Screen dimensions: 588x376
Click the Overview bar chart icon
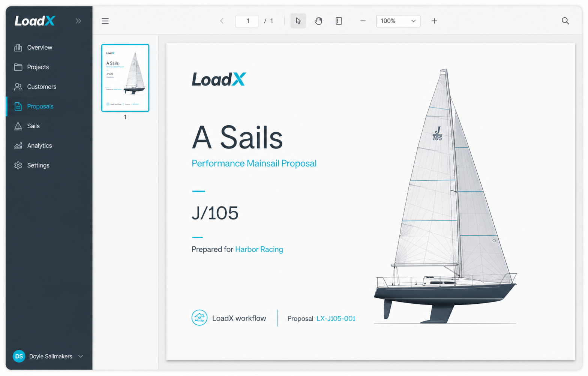18,48
